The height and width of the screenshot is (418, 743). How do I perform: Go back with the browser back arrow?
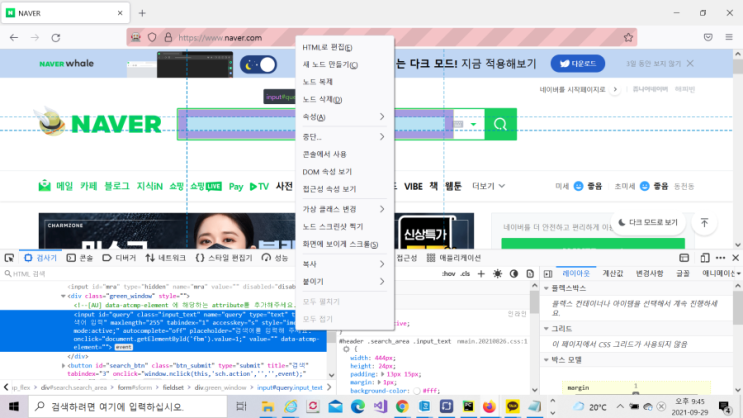coord(14,37)
